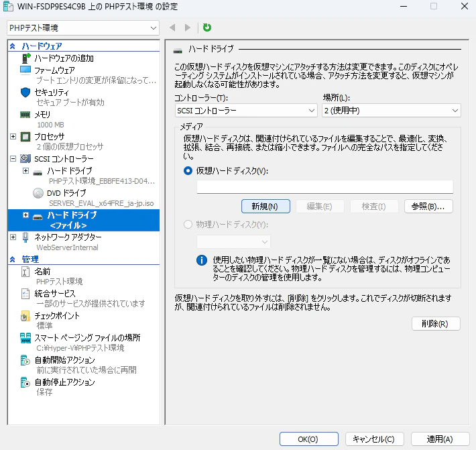This screenshot has height=450, width=476.
Task: Click the キャンセル(C) button
Action: [374, 439]
